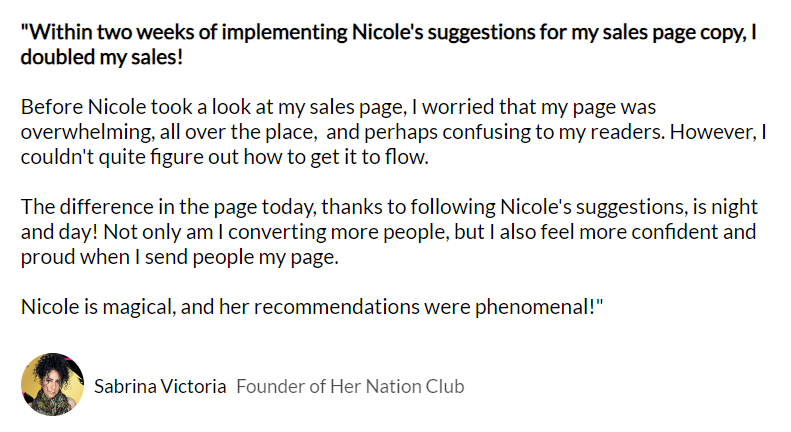
Task: Click the phrase 'night and day!'
Action: (740, 207)
